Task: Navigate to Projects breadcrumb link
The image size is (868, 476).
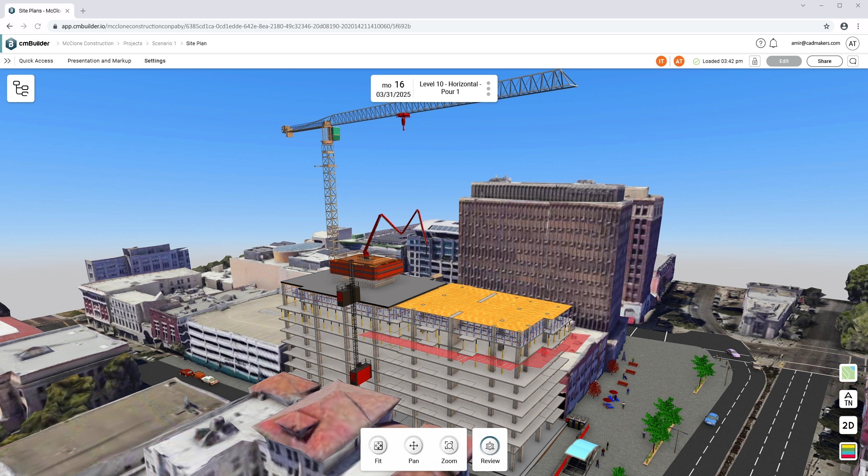Action: tap(133, 43)
